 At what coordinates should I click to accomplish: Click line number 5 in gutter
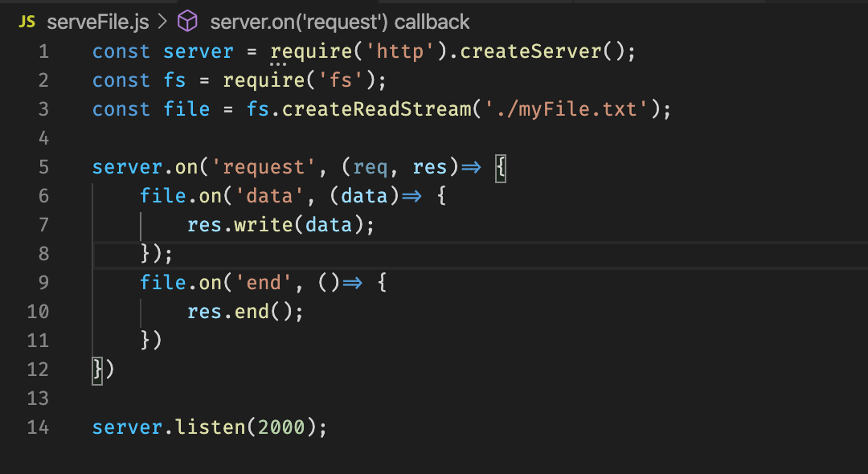[x=43, y=167]
